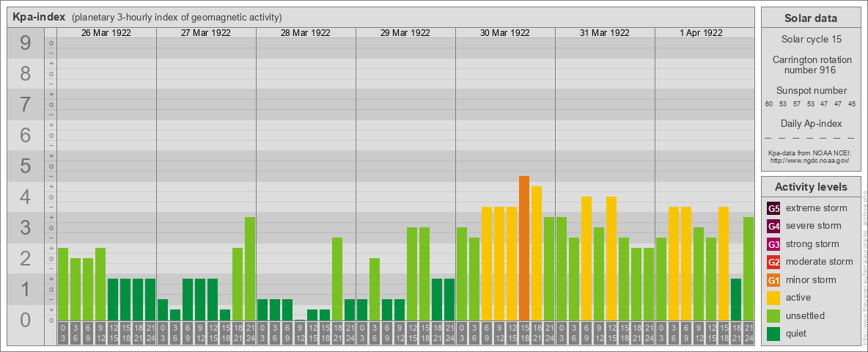
Task: Click the Kp scale number 5
Action: pos(26,166)
